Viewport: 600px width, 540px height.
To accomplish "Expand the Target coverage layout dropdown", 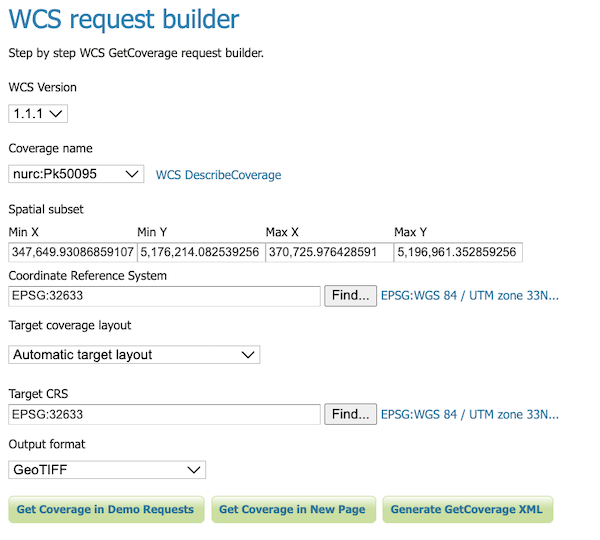I will click(134, 354).
